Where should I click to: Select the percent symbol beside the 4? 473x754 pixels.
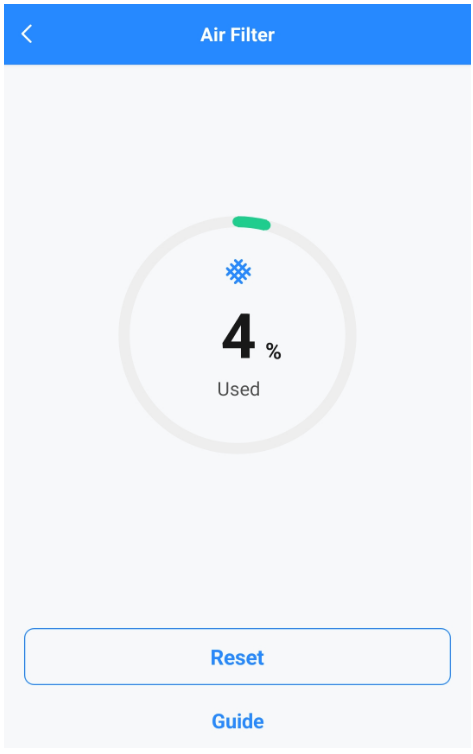click(x=274, y=351)
